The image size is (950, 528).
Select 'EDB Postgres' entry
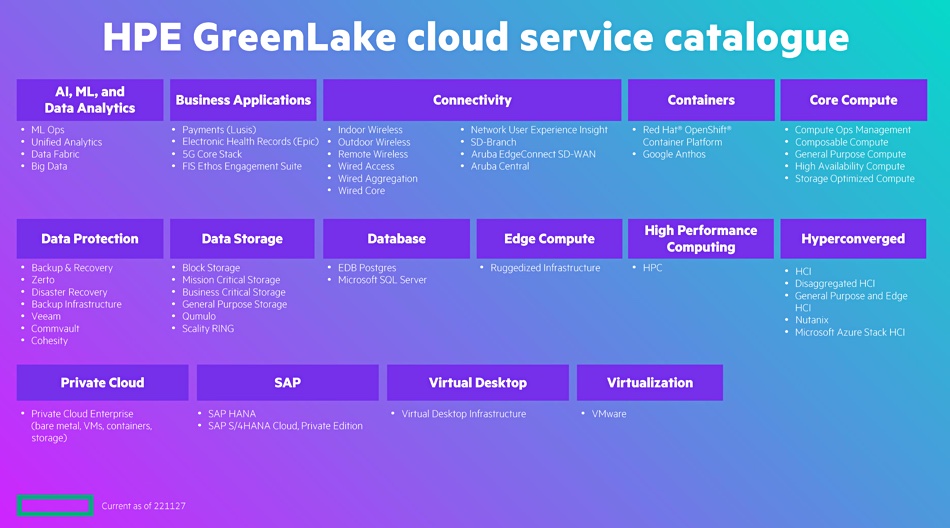(x=367, y=267)
